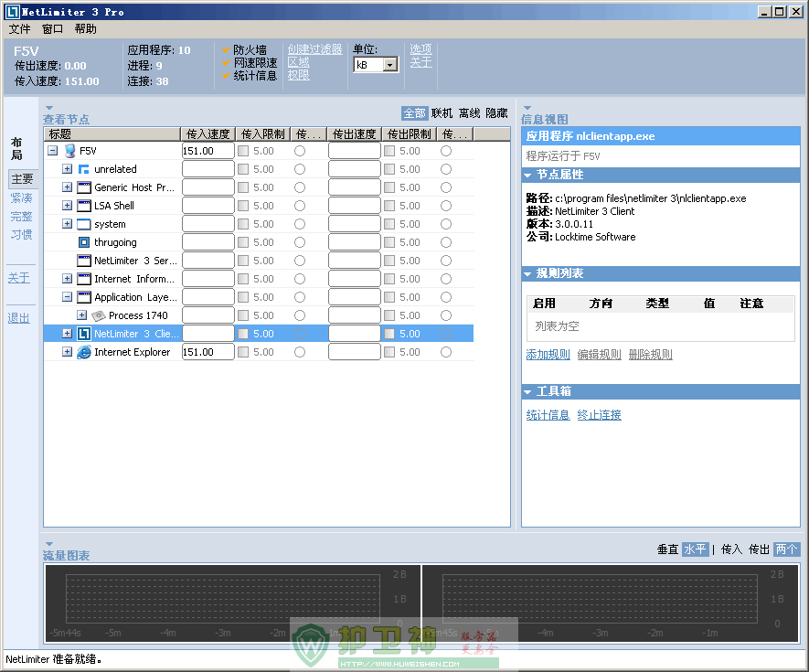Click the Process 1740 icon
809x672 pixels.
pos(99,315)
